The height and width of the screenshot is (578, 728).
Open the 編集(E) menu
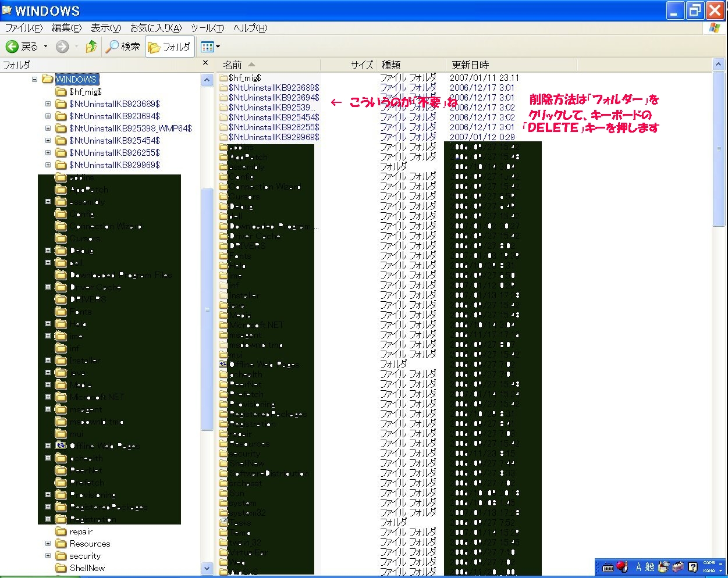67,28
